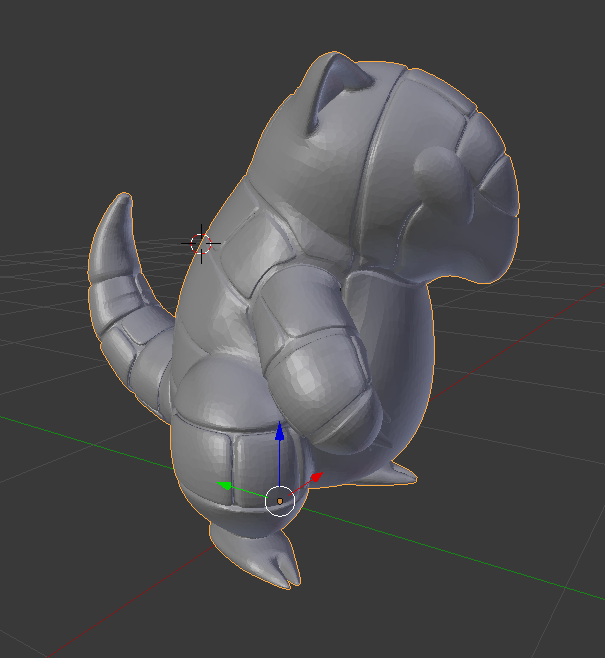
Task: Click the 3D cursor crosshair
Action: click(201, 243)
